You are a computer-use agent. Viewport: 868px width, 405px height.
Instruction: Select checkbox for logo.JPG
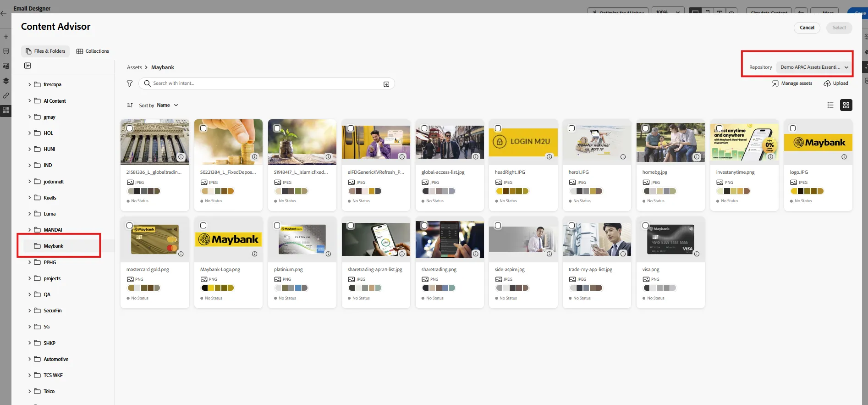793,128
